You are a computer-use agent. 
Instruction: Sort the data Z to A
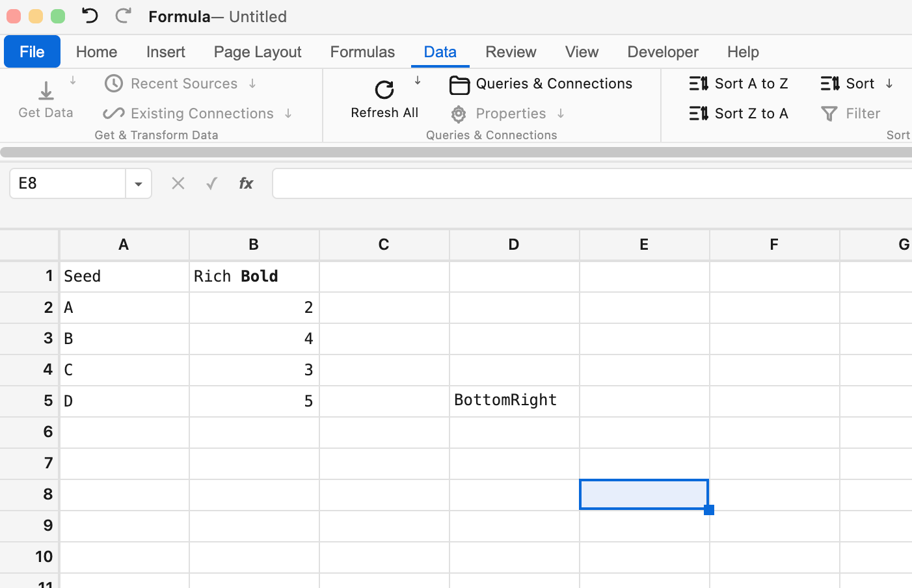pyautogui.click(x=739, y=113)
